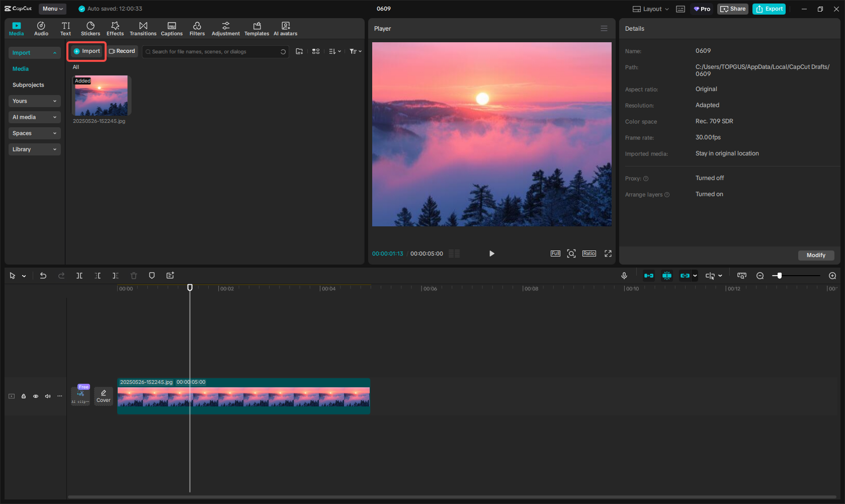This screenshot has width=845, height=504.
Task: Mute the main video track
Action: [48, 396]
